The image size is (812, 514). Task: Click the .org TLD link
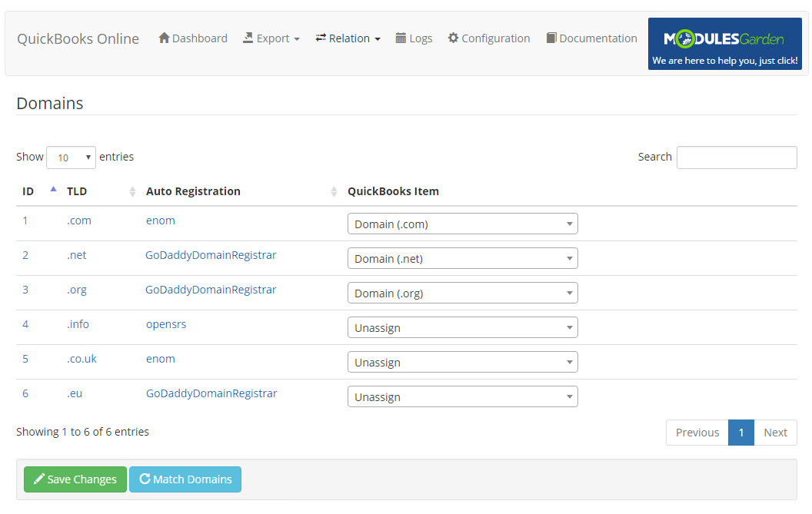[77, 290]
